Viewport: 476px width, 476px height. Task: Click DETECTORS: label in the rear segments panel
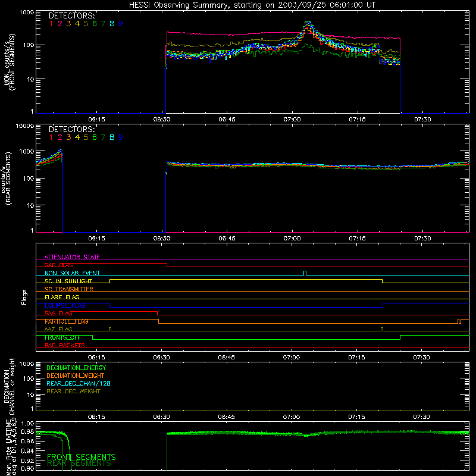click(x=71, y=129)
